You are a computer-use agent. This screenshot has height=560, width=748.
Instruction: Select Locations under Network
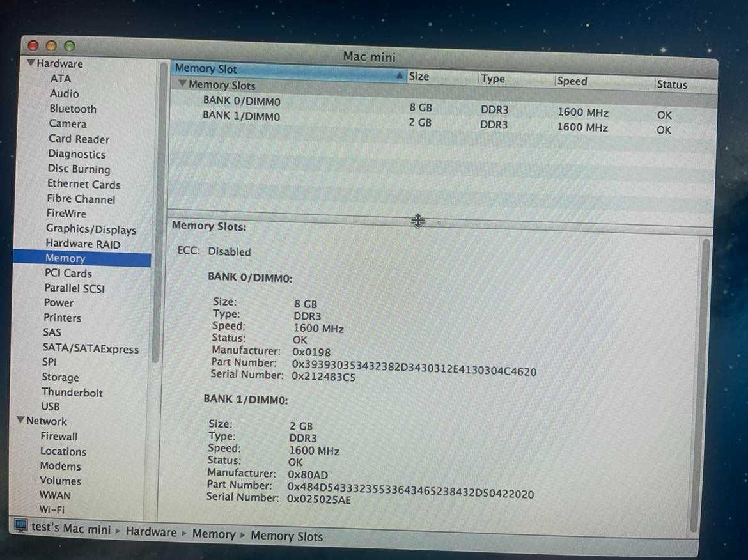pyautogui.click(x=63, y=451)
